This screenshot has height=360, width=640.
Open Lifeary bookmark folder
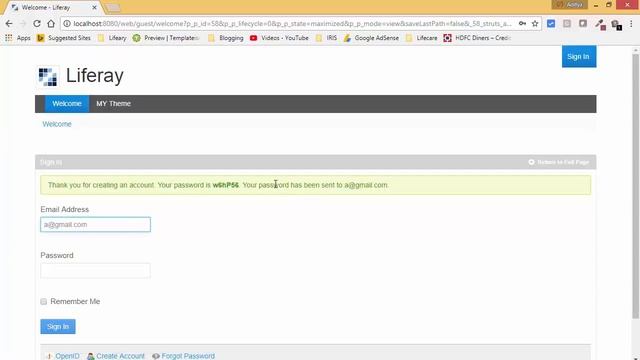[112, 38]
